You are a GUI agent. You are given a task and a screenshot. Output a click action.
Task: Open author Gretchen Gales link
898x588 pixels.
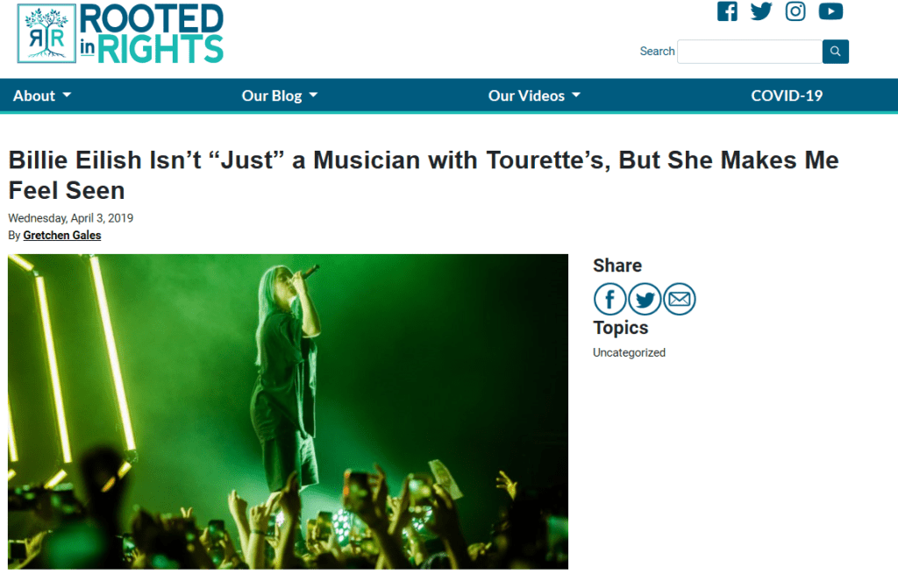click(x=62, y=236)
